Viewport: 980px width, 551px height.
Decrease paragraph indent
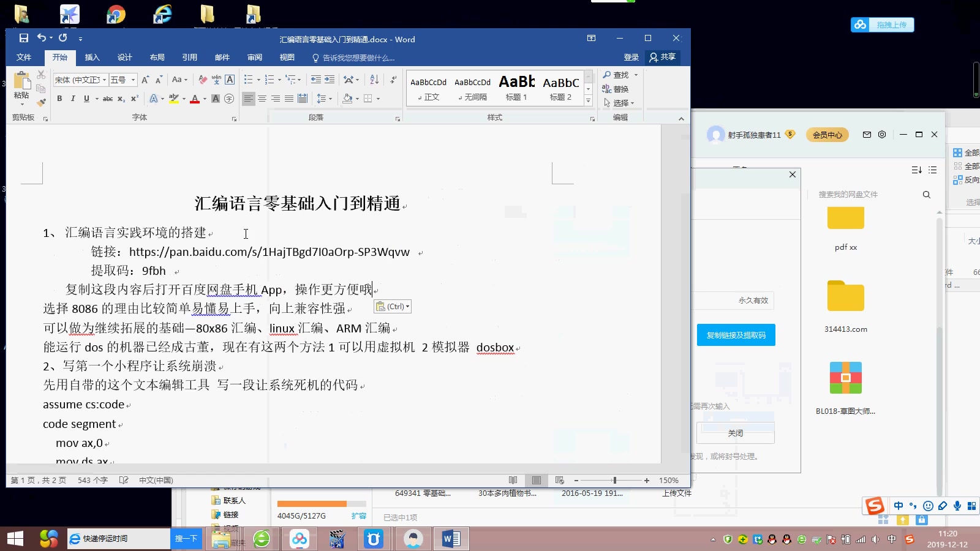pos(316,80)
